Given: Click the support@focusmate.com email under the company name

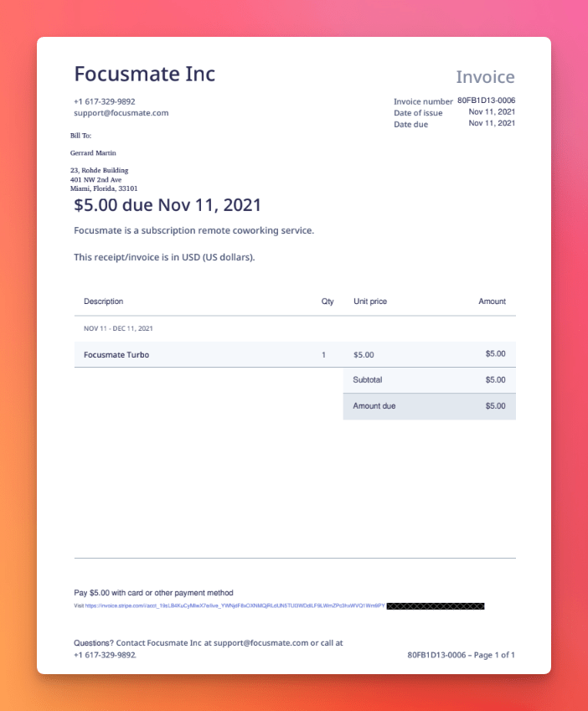Looking at the screenshot, I should coord(121,113).
